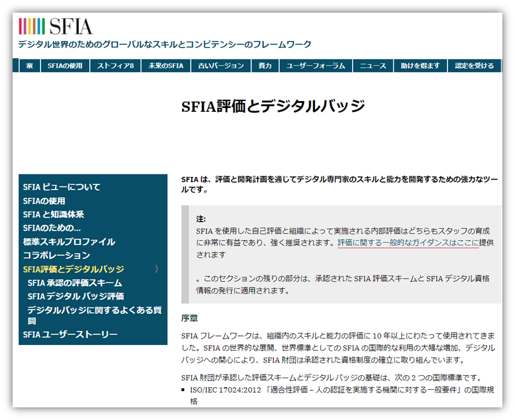Viewport: 515px width, 420px height.
Task: Select highlighted SFIA評価とデジタルバッジ sidebar item
Action: click(74, 269)
